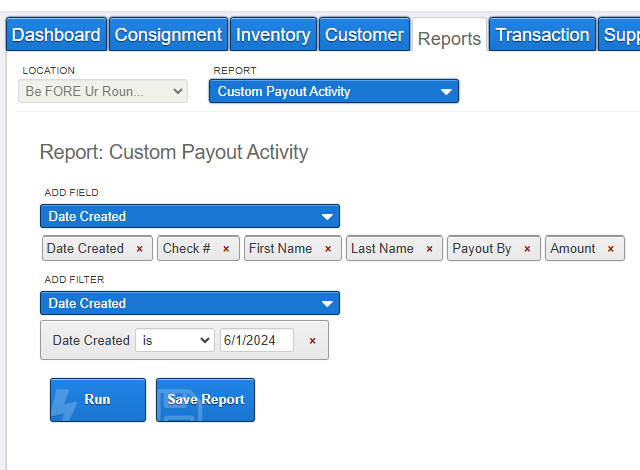Remove the Check # field tag
The width and height of the screenshot is (640, 470).
[x=226, y=249]
